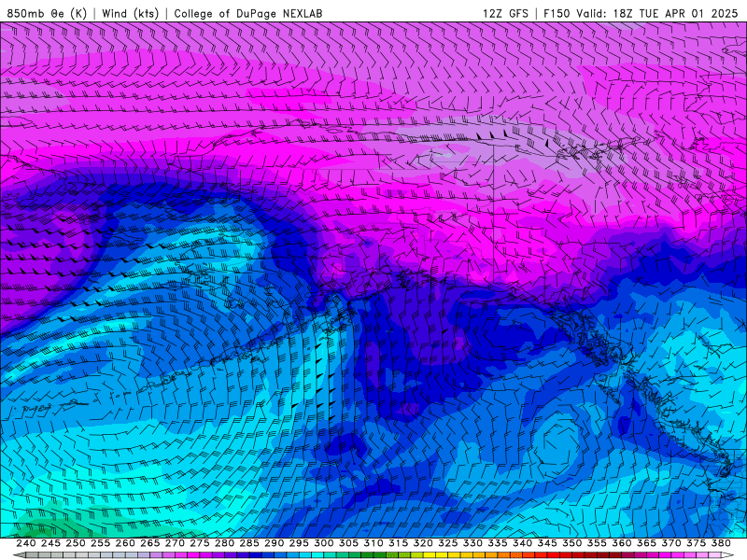Click the 260 value on the color scale
The height and width of the screenshot is (560, 747).
coord(125,543)
